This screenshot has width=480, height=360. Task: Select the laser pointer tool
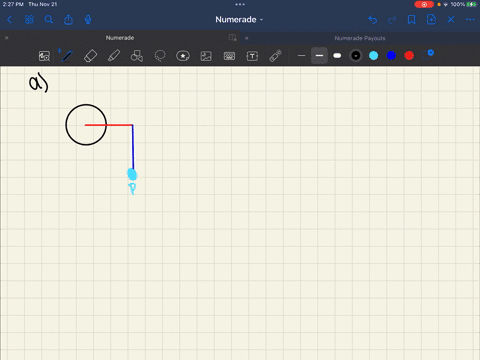(x=275, y=56)
